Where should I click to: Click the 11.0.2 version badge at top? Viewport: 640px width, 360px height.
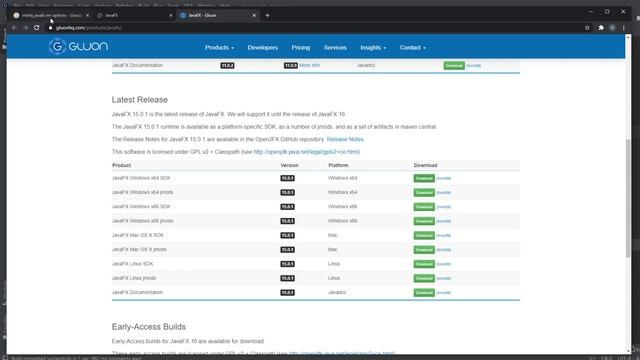227,65
